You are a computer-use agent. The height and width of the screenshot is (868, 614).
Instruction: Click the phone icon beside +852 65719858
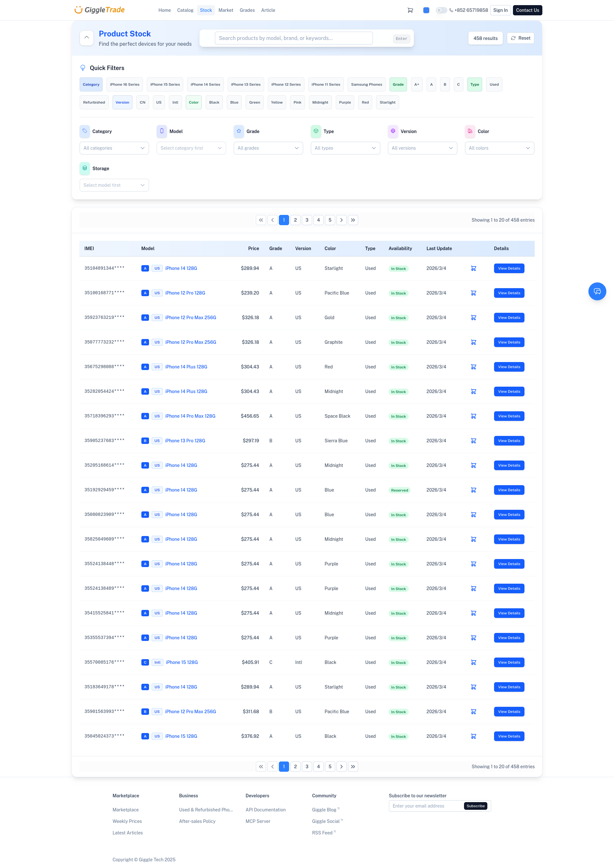coord(452,10)
